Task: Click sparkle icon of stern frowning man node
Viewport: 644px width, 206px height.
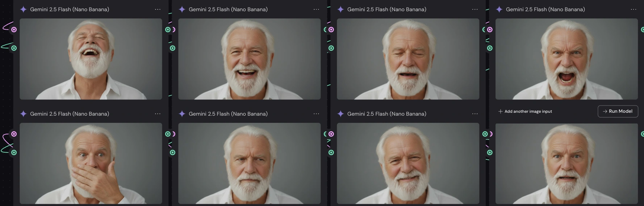Action: pyautogui.click(x=182, y=114)
